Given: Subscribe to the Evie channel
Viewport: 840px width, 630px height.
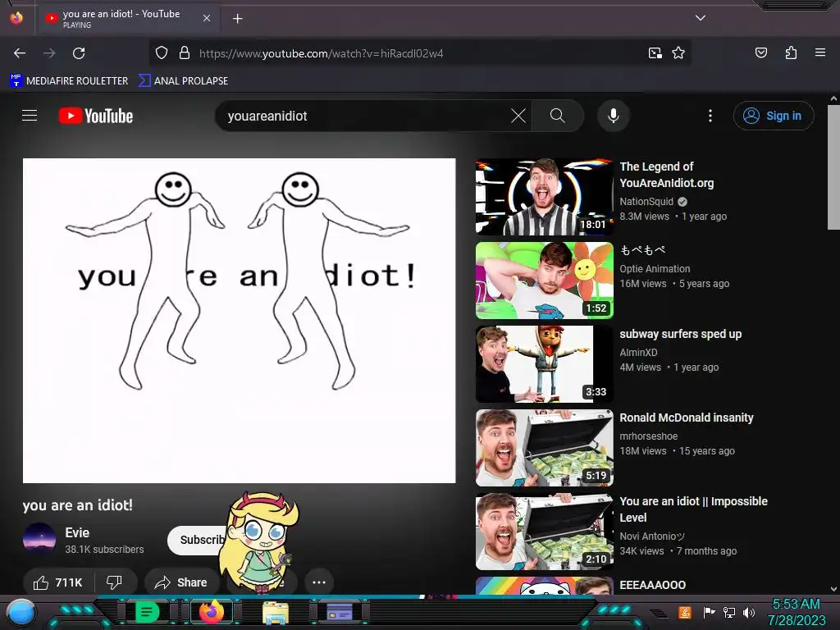Looking at the screenshot, I should click(195, 540).
